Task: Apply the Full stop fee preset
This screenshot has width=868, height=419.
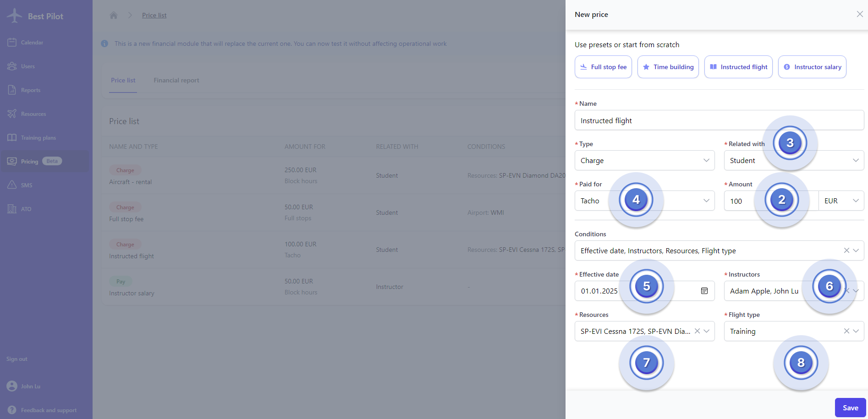Action: tap(603, 67)
